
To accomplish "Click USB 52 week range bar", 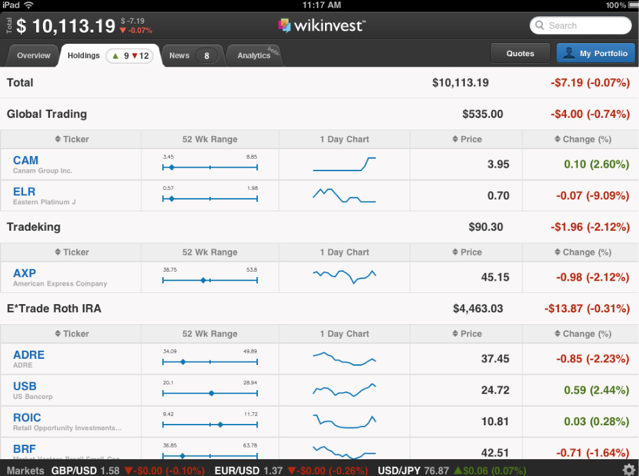I will pyautogui.click(x=210, y=393).
